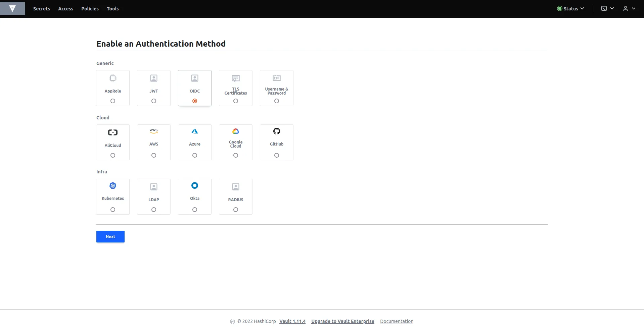Pick the Kubernetes radio button
Image resolution: width=644 pixels, height=331 pixels.
tap(113, 210)
